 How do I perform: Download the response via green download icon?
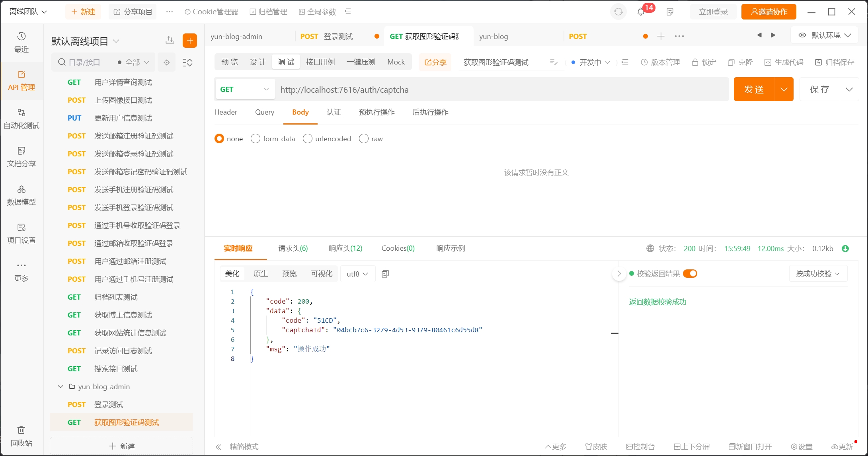point(845,249)
